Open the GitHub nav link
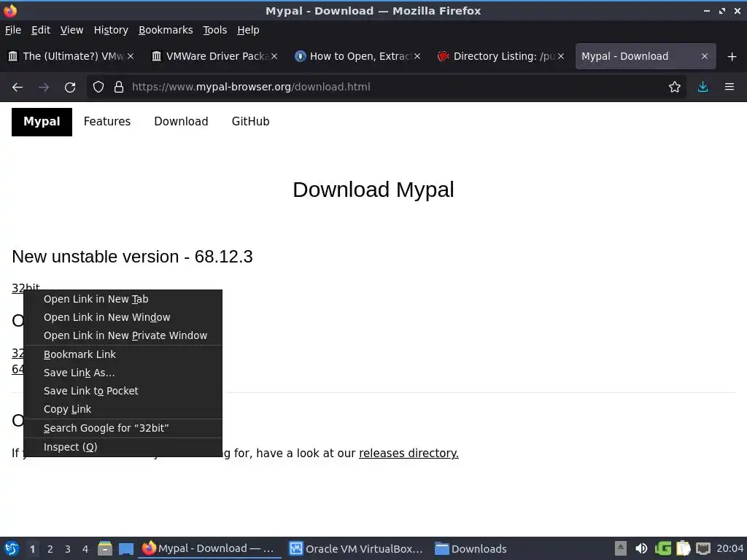 pos(251,122)
